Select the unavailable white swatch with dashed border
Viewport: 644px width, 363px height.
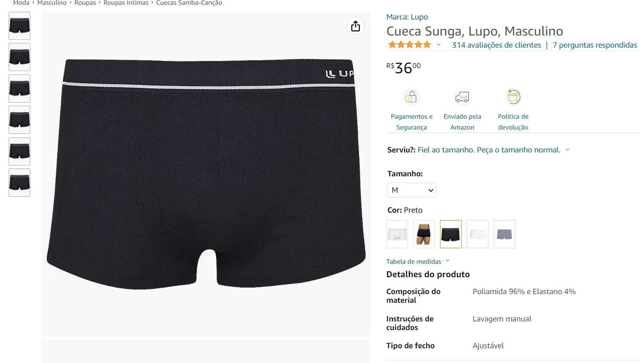click(x=478, y=234)
